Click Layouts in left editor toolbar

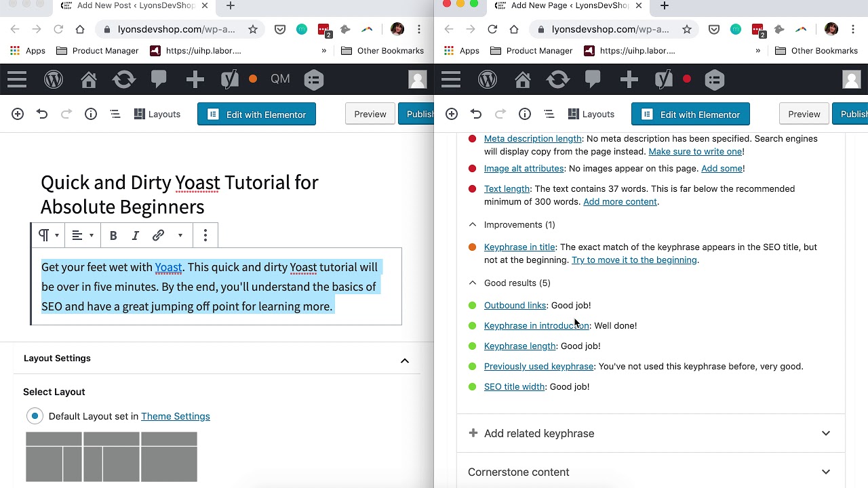click(157, 114)
